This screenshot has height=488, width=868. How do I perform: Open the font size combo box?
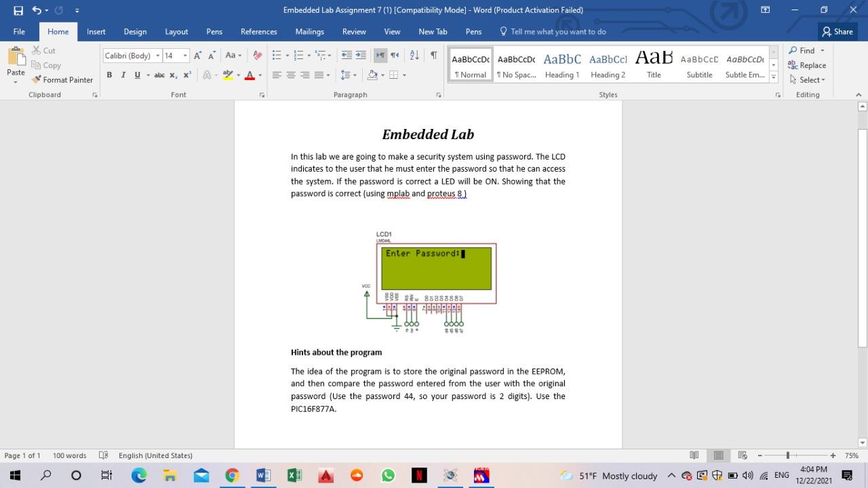(176, 56)
